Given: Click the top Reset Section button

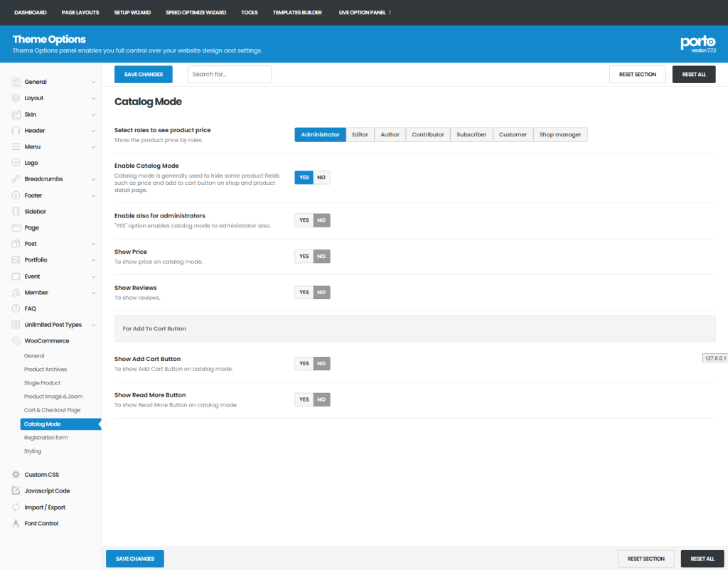Looking at the screenshot, I should tap(637, 75).
